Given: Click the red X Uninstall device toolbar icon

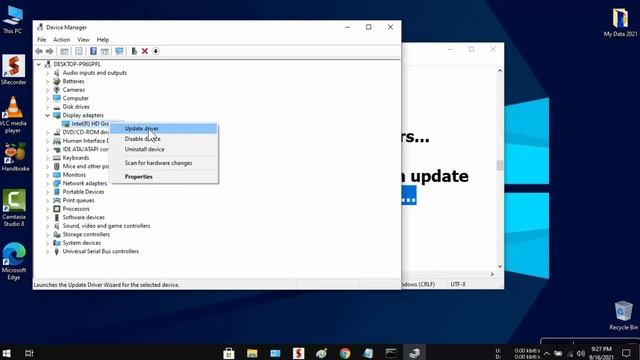Looking at the screenshot, I should pyautogui.click(x=144, y=51).
